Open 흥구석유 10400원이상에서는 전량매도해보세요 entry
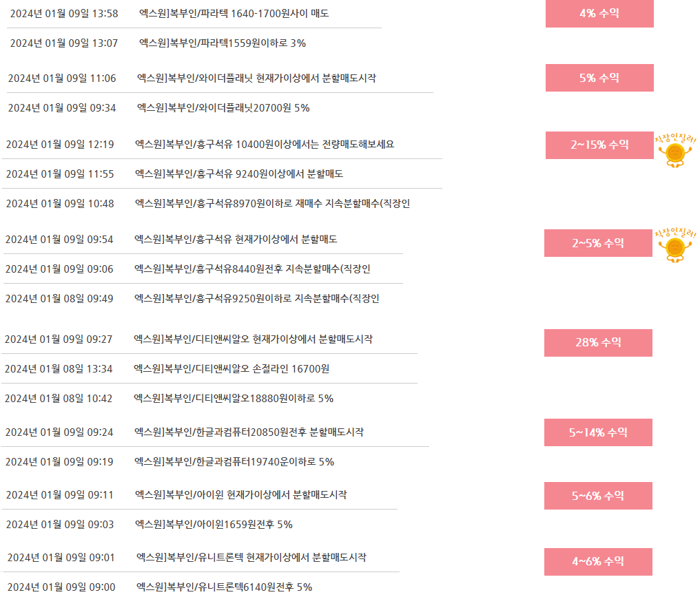 [x=265, y=144]
